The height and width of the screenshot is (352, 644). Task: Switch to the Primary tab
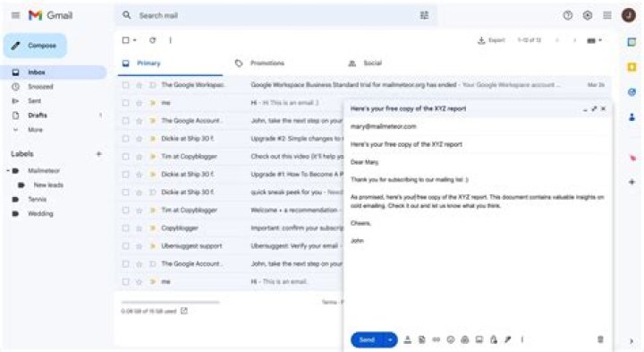170,64
